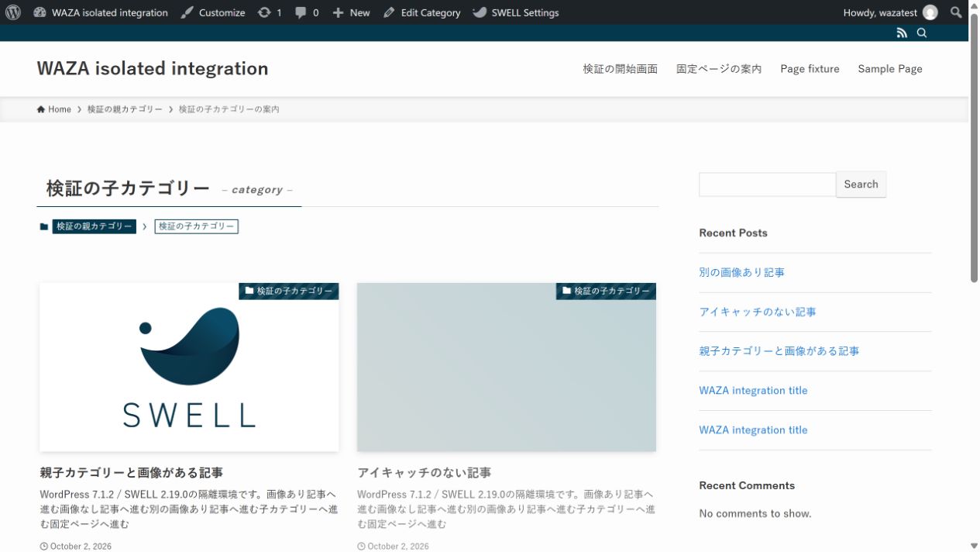This screenshot has width=980, height=552.
Task: Open the SWELL logo post thumbnail
Action: (189, 367)
